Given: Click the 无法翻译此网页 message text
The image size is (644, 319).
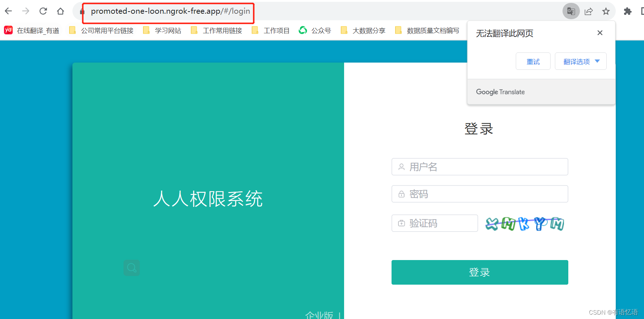Looking at the screenshot, I should click(505, 33).
